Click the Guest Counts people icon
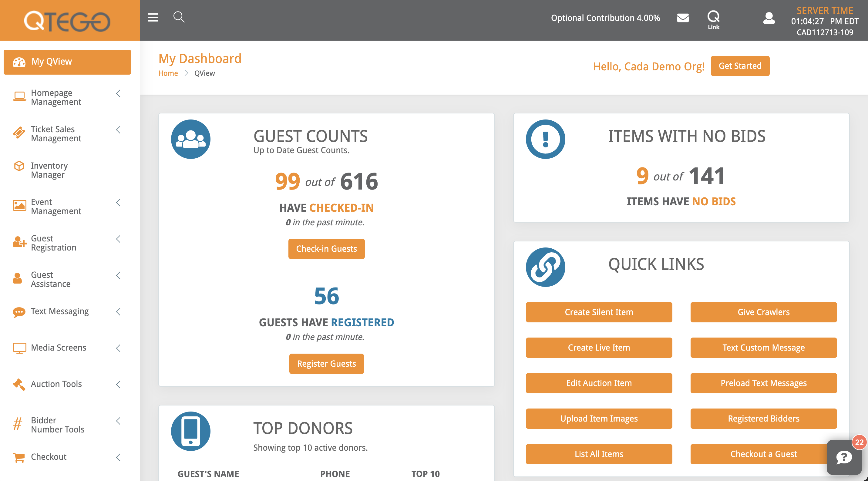868x481 pixels. coord(191,139)
